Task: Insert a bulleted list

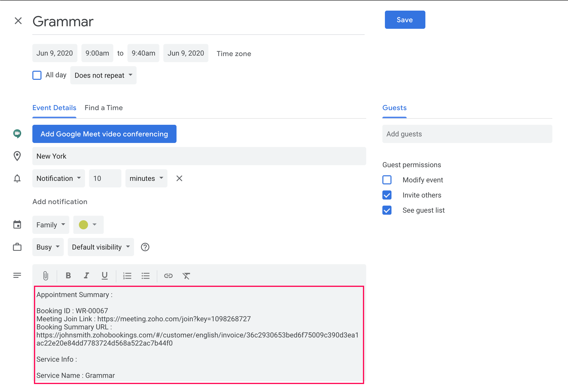Action: (x=145, y=276)
